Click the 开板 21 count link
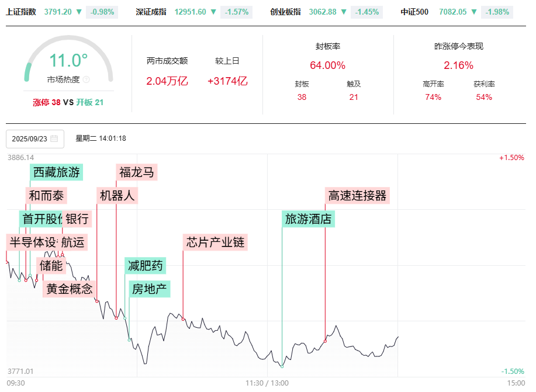The height and width of the screenshot is (392, 536). point(90,102)
